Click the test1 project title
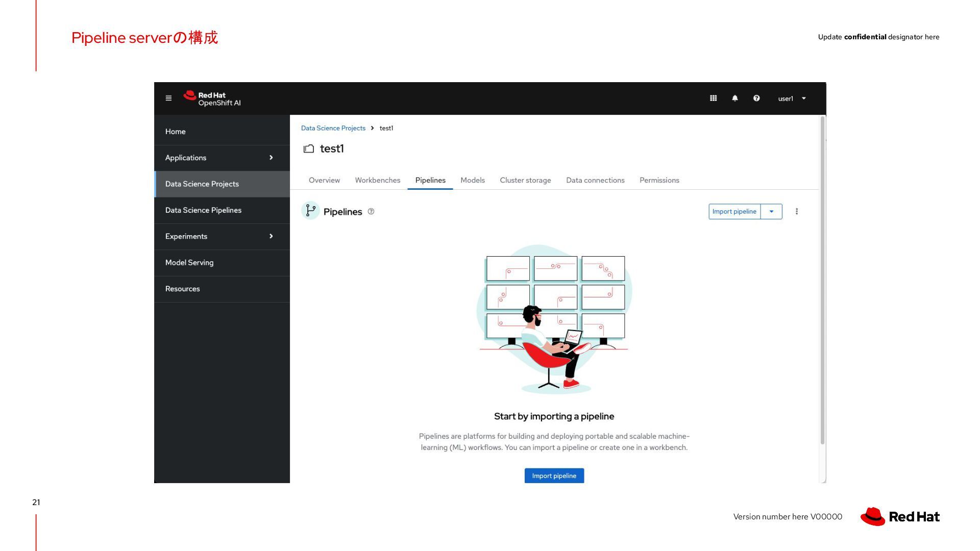Viewport: 980px width, 551px height. pyautogui.click(x=332, y=149)
